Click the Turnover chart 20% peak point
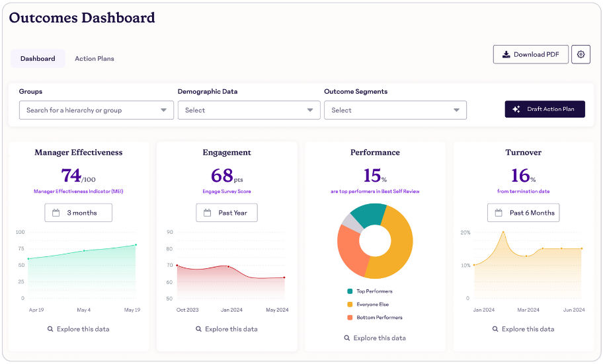Screen dimensions: 605x364 [503, 232]
